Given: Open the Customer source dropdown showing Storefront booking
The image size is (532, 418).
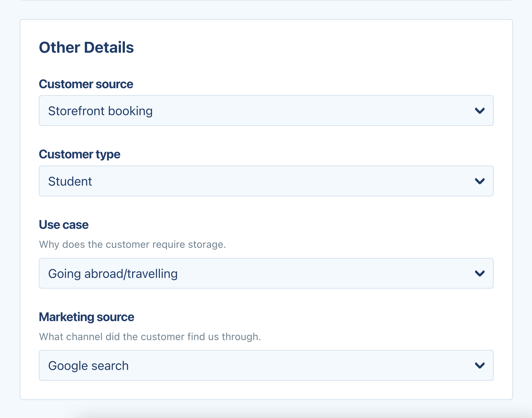Looking at the screenshot, I should (x=266, y=111).
